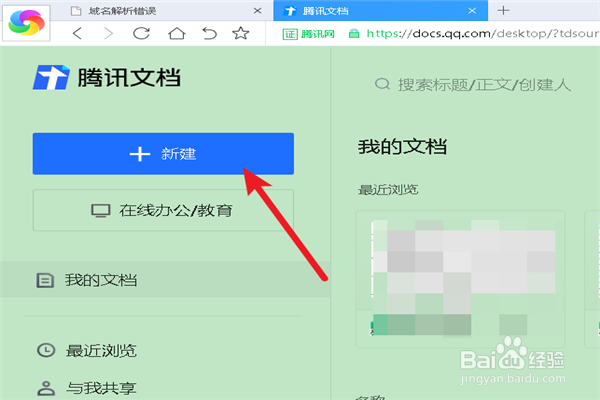
Task: Click the 腾讯文档 logo
Action: pyautogui.click(x=106, y=77)
